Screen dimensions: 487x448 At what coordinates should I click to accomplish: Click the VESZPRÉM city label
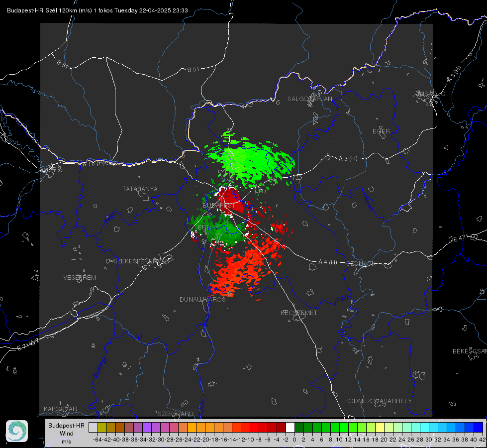80,277
